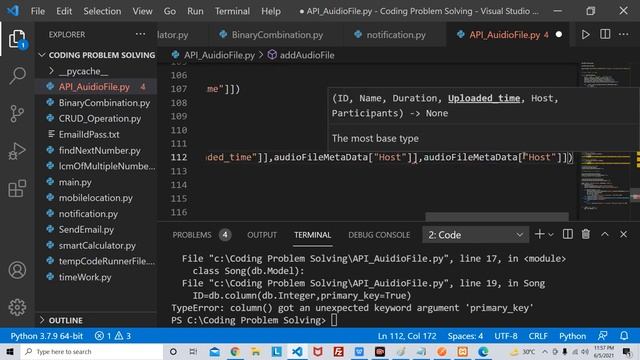Open editor More Actions ellipsis

click(x=624, y=34)
